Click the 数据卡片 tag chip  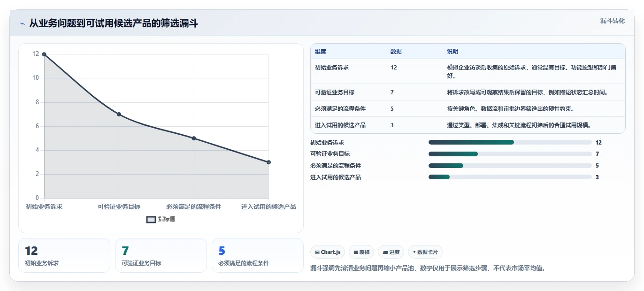(x=425, y=252)
